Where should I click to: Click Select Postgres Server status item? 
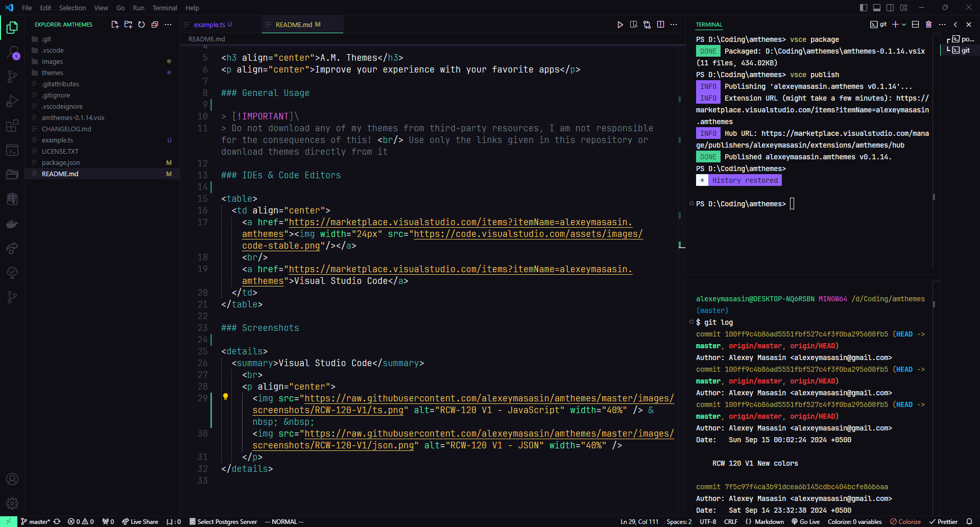point(223,522)
